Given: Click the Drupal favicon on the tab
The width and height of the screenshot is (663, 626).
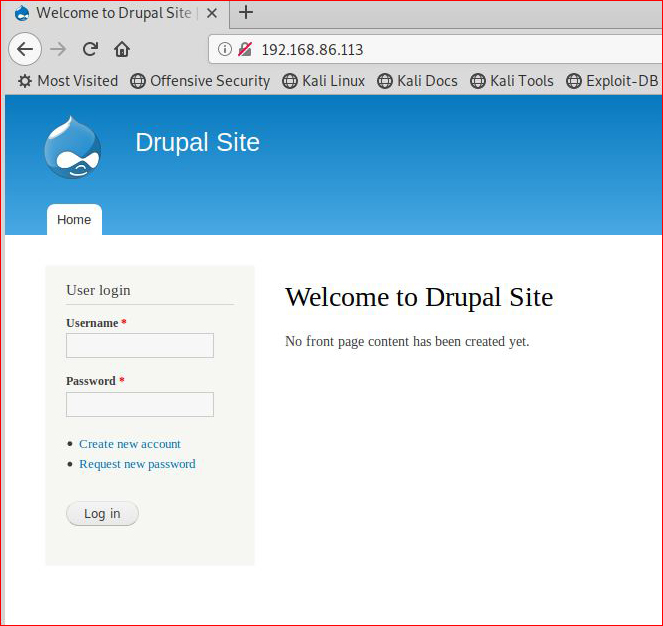Looking at the screenshot, I should (x=22, y=13).
